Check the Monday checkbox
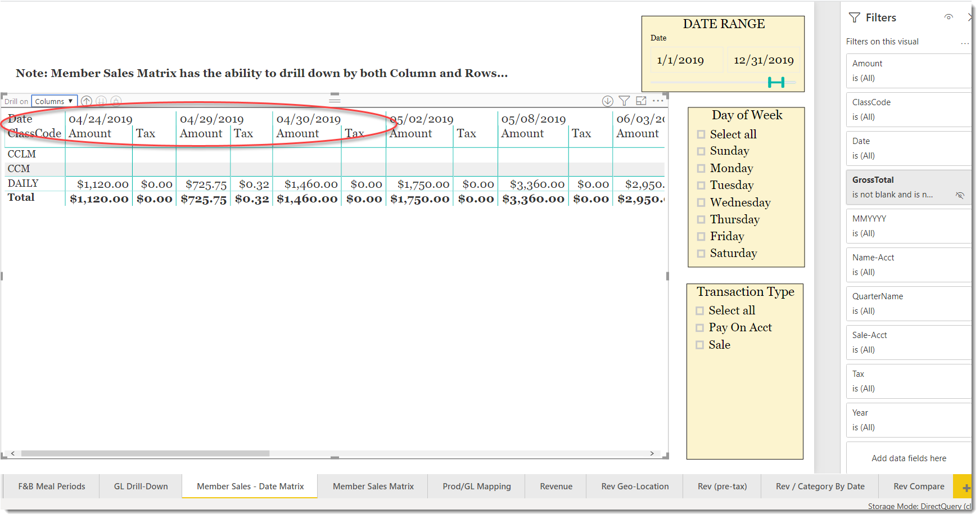The width and height of the screenshot is (980, 518). (701, 168)
